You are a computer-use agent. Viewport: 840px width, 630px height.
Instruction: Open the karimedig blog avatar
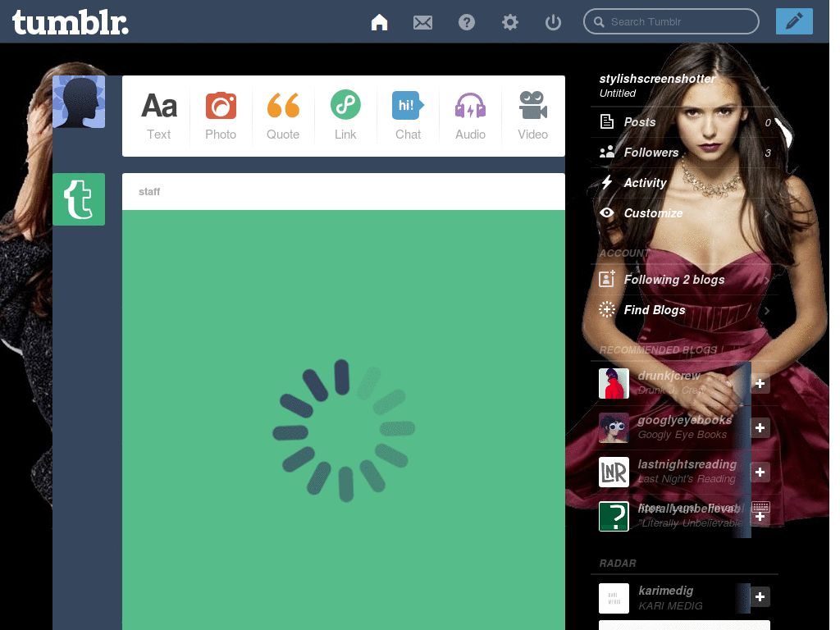click(x=614, y=598)
